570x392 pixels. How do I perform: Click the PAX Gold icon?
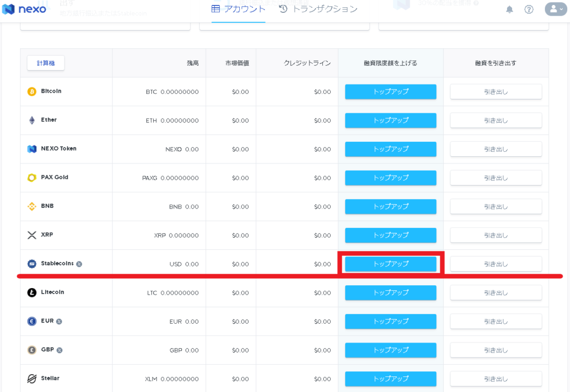tap(32, 177)
